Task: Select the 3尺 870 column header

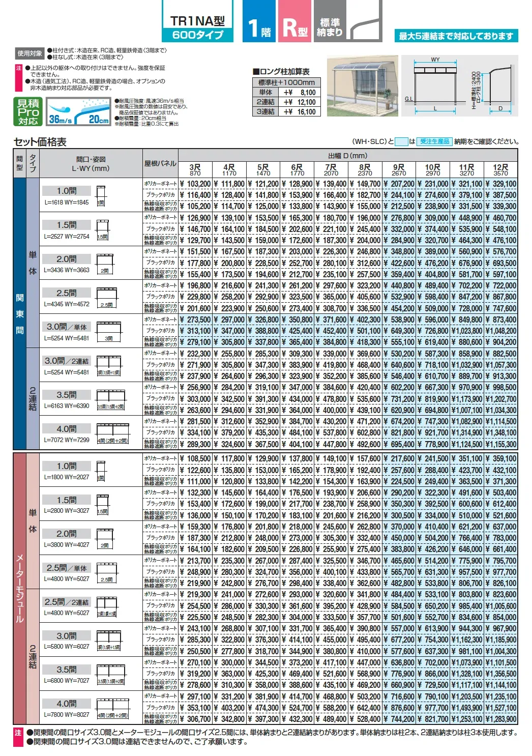Action: tap(195, 169)
